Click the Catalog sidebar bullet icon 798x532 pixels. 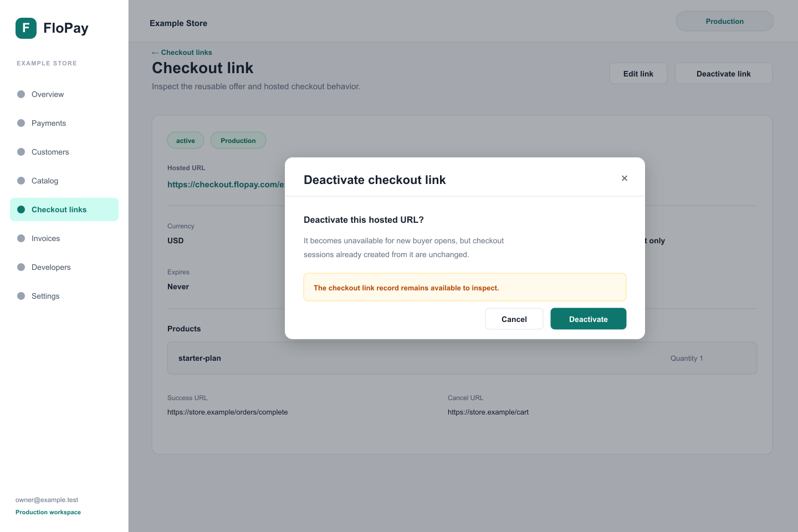(x=21, y=181)
